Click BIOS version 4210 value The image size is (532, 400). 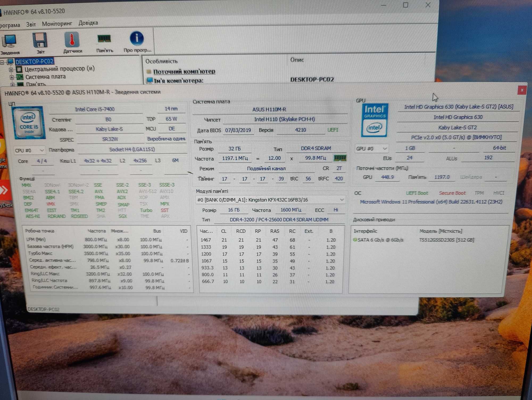(300, 130)
